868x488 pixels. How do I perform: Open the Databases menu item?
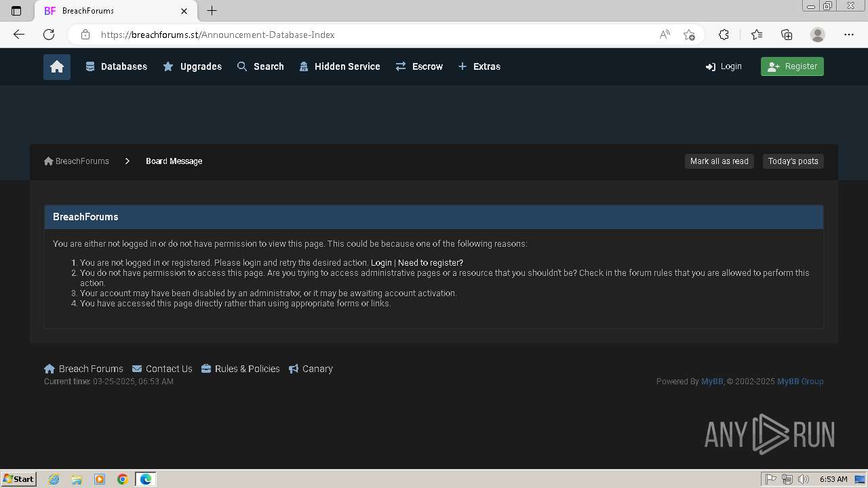[x=116, y=66]
